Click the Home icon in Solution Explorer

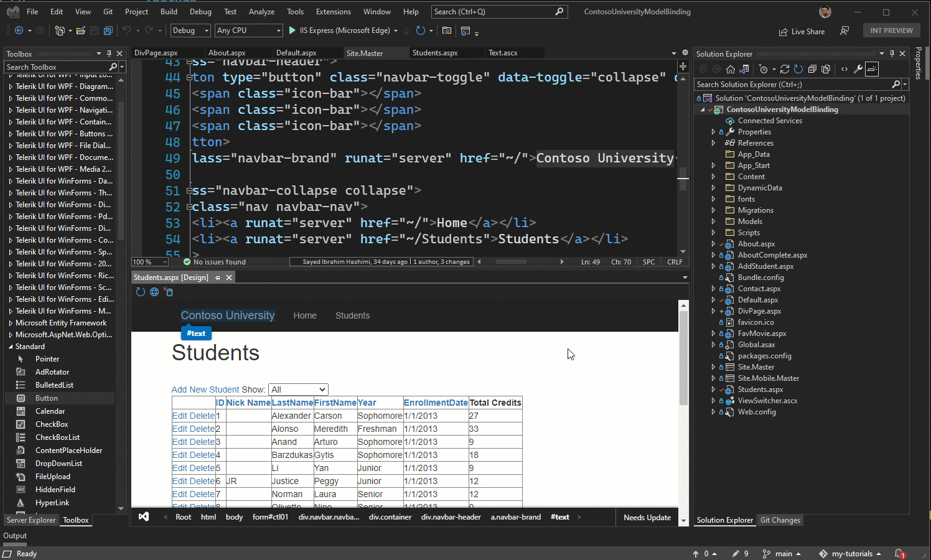click(731, 69)
